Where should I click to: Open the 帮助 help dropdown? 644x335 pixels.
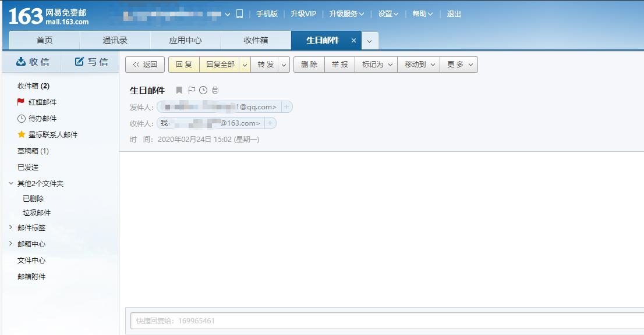423,14
